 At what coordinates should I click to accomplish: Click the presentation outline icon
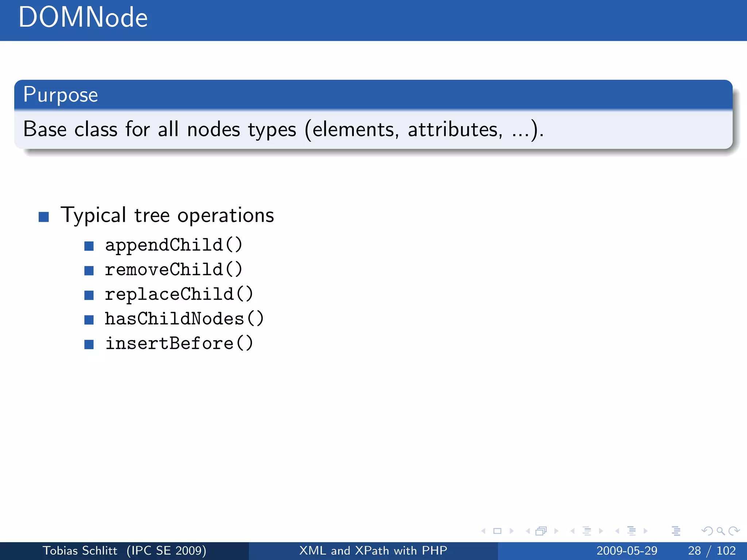pos(676,531)
